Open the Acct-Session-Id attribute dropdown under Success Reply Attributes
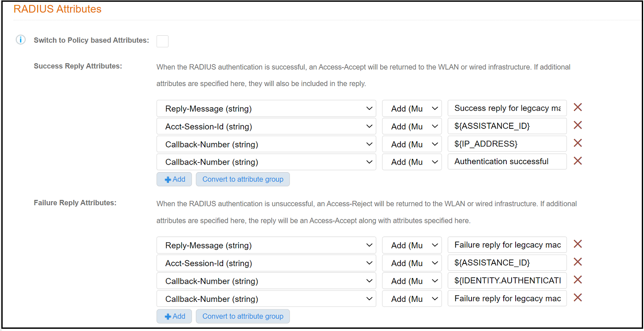 [266, 127]
